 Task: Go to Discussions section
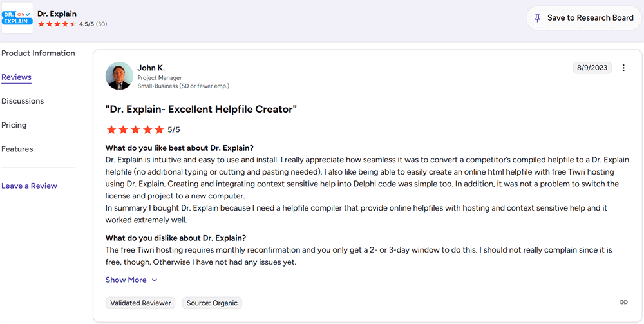tap(23, 101)
